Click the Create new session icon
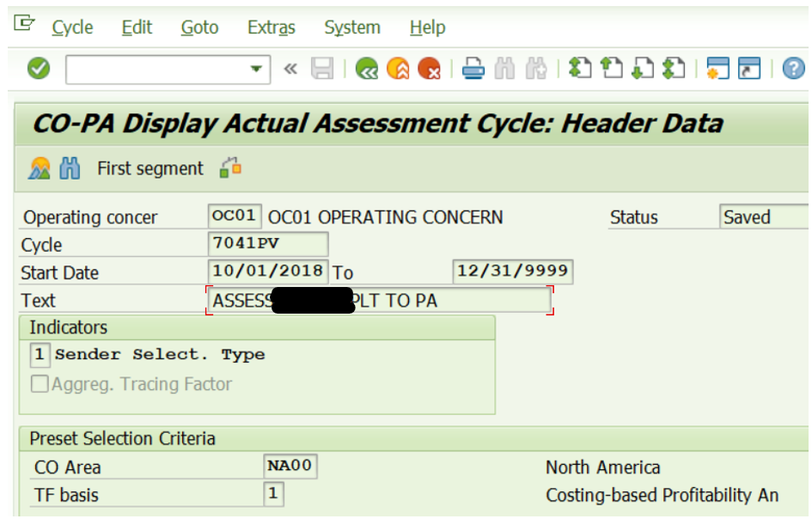 tap(717, 69)
